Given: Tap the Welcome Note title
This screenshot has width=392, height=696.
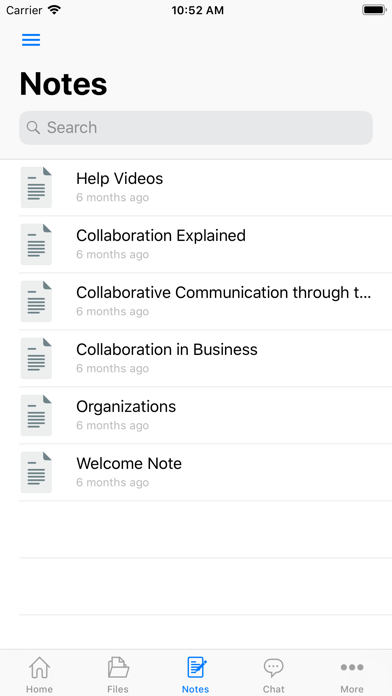Looking at the screenshot, I should (x=129, y=463).
